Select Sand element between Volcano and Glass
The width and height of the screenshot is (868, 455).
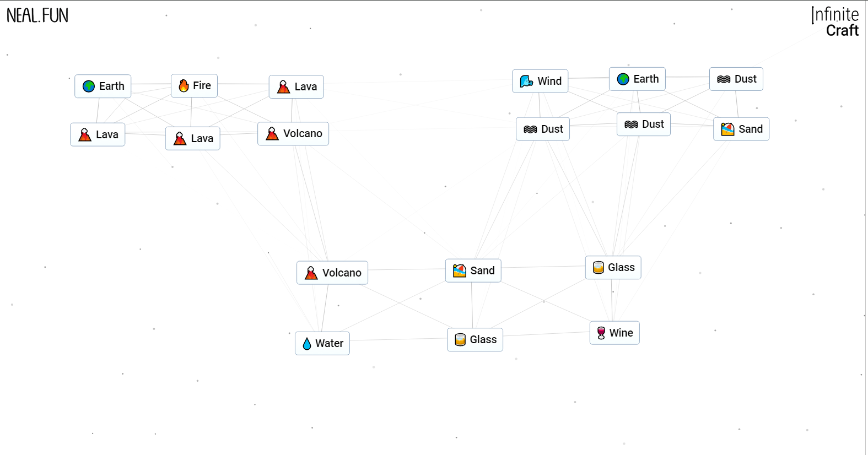click(473, 270)
